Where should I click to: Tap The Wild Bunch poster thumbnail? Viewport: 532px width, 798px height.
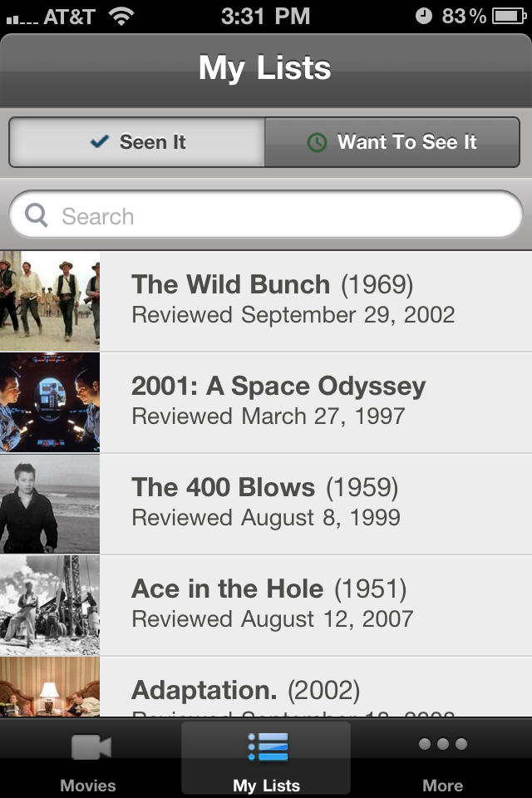point(50,301)
